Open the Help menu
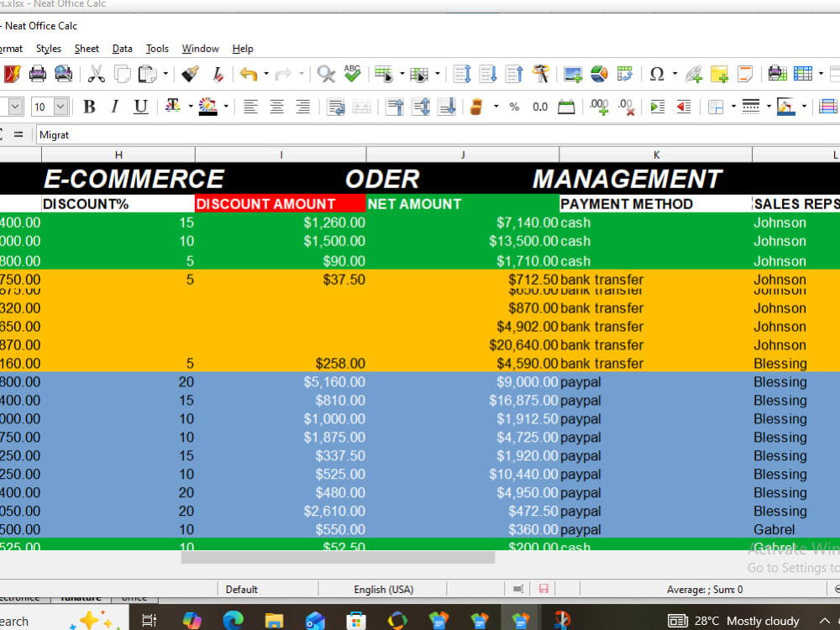 click(x=243, y=49)
